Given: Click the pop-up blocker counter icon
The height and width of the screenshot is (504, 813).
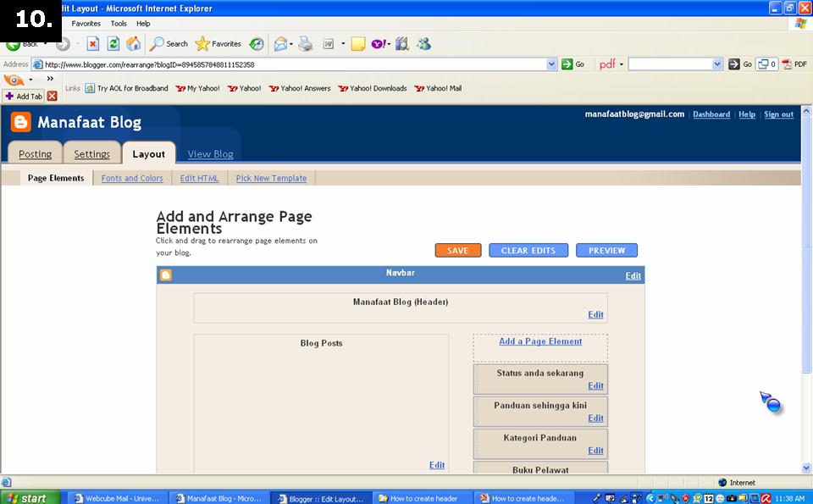Looking at the screenshot, I should (x=767, y=64).
